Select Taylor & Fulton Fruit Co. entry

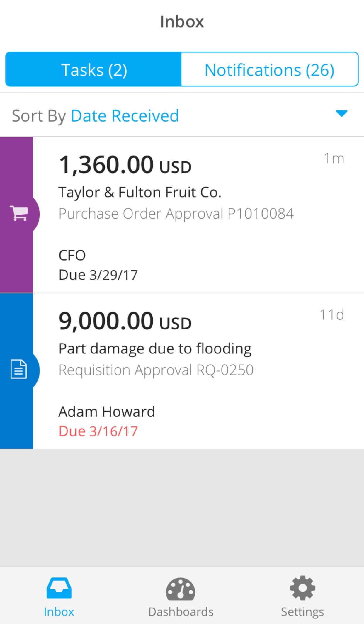click(x=140, y=193)
